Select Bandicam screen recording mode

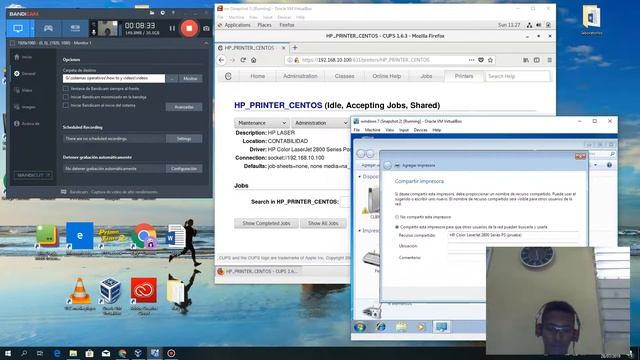18,29
